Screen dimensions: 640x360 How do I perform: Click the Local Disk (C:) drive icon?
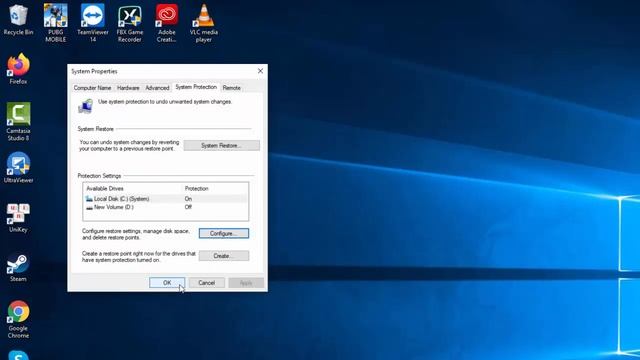[x=89, y=199]
